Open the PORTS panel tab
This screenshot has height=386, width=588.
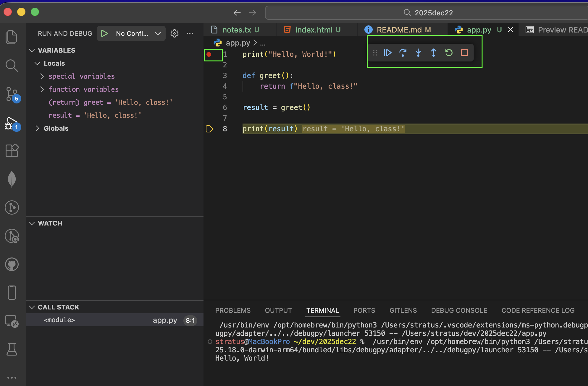(364, 311)
